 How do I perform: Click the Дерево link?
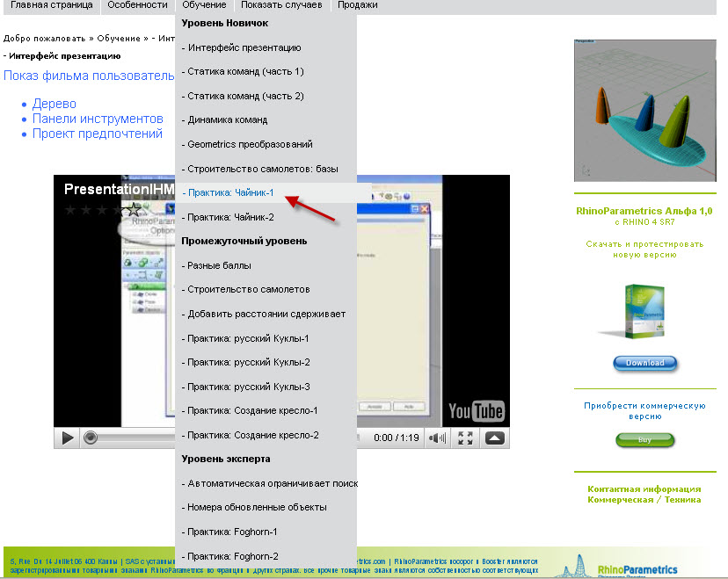tap(54, 104)
